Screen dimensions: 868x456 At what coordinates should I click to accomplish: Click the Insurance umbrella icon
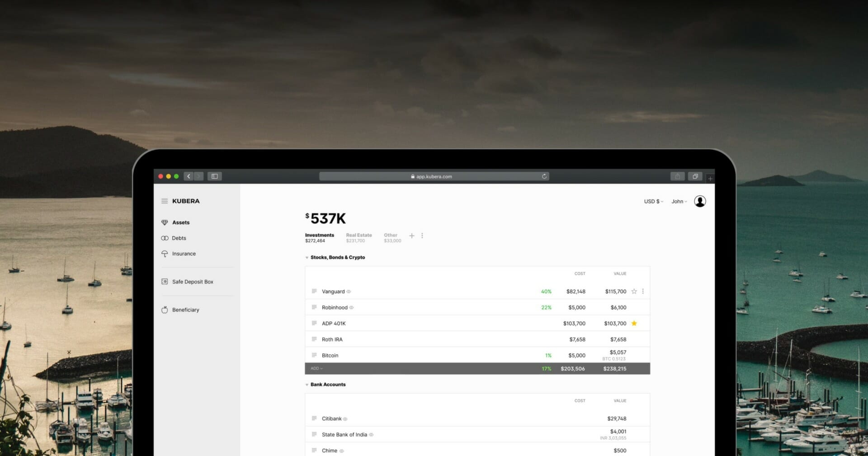pos(165,254)
